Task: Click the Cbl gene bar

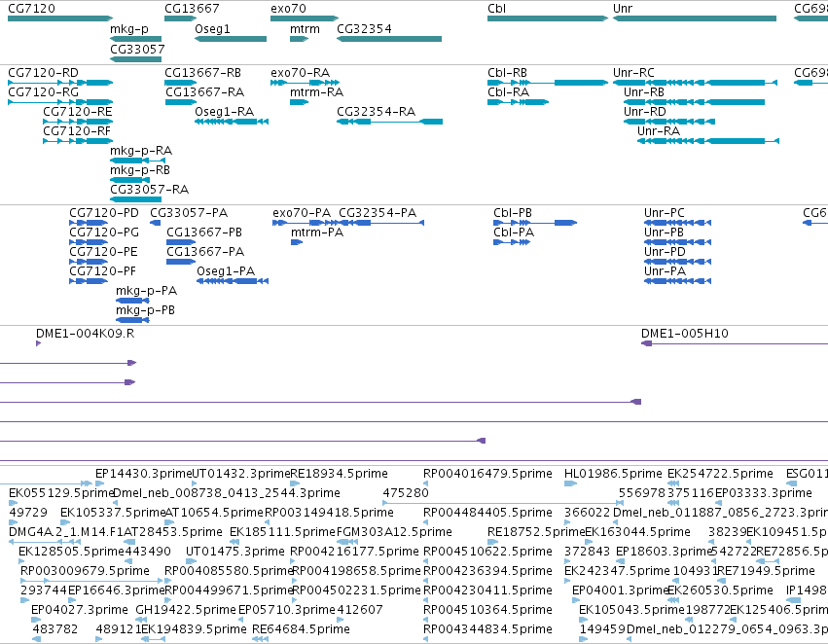Action: pyautogui.click(x=548, y=18)
